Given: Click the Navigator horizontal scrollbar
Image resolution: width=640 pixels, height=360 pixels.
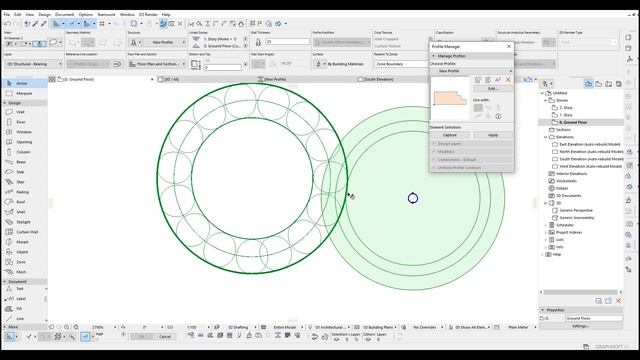Looking at the screenshot, I should (x=580, y=292).
